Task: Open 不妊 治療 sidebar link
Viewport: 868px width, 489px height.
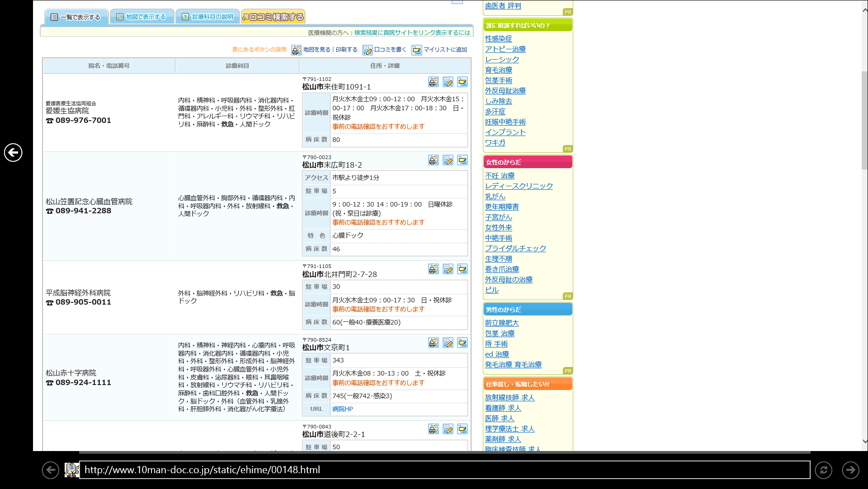Action: tap(500, 176)
